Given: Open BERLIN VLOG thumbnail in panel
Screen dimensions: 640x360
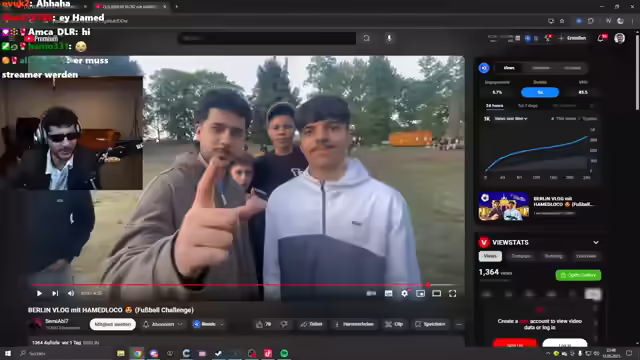Looking at the screenshot, I should point(504,206).
